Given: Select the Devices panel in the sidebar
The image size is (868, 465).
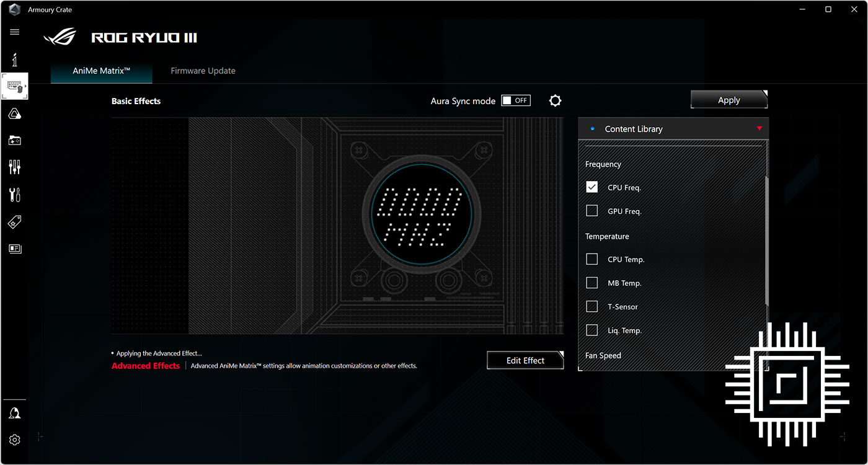Looking at the screenshot, I should tap(14, 86).
